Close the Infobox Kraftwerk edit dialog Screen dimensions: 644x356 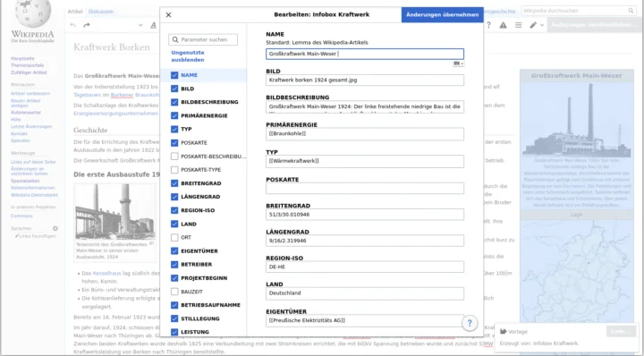tap(168, 15)
